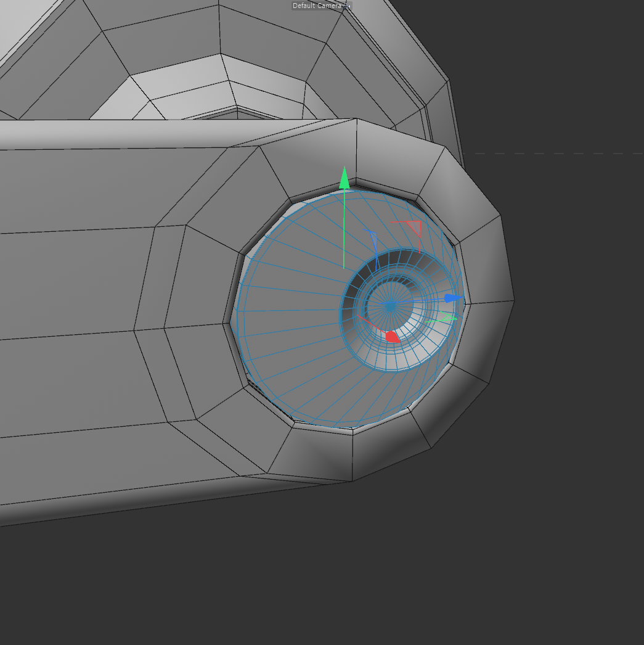Click the blue Z-axis arrow handle

(x=453, y=298)
